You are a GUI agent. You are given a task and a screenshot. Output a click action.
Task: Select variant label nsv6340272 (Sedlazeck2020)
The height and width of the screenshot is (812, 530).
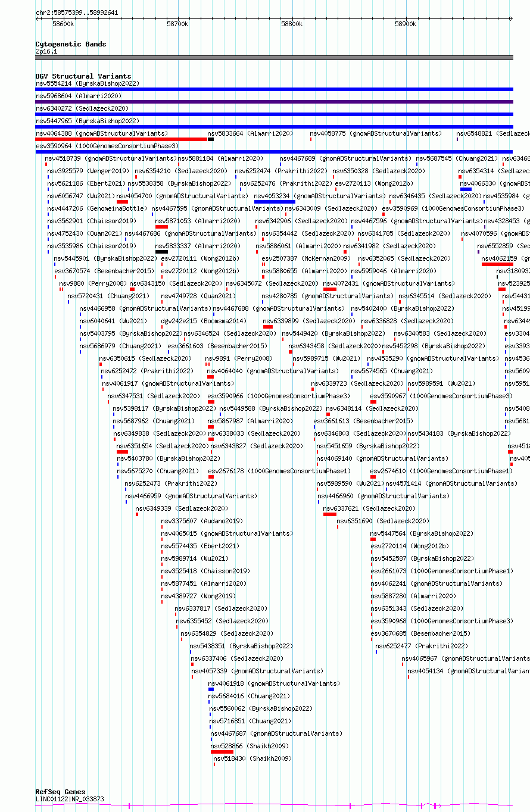click(82, 108)
